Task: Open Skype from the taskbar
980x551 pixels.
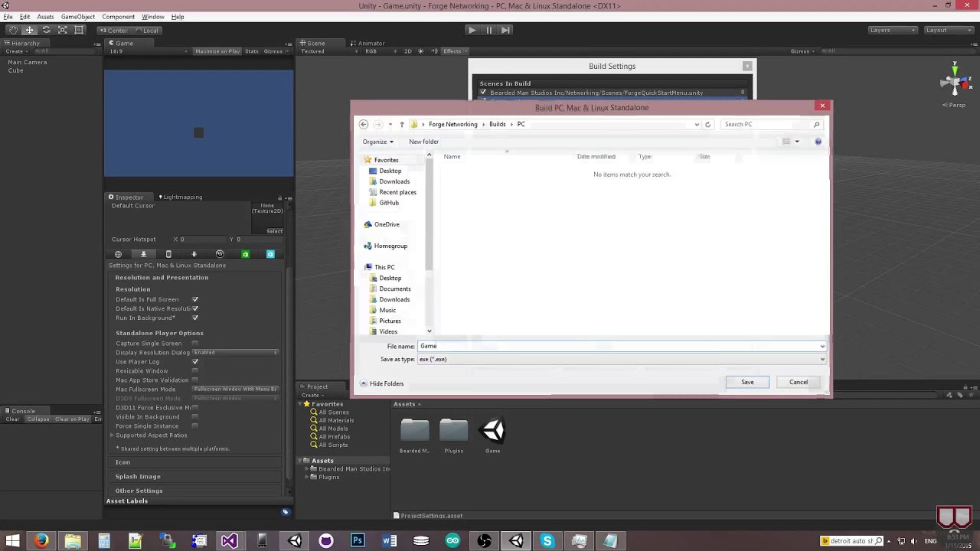Action: point(547,541)
